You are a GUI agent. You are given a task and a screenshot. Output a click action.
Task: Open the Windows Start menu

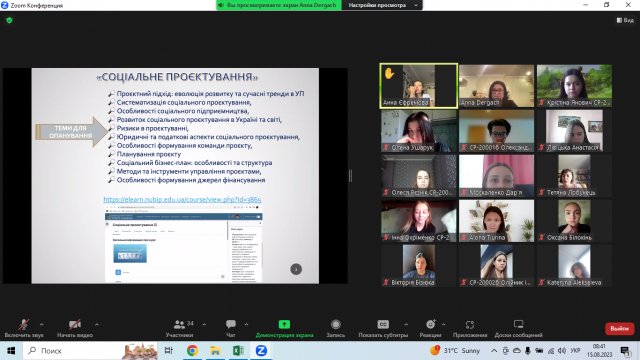(x=11, y=351)
